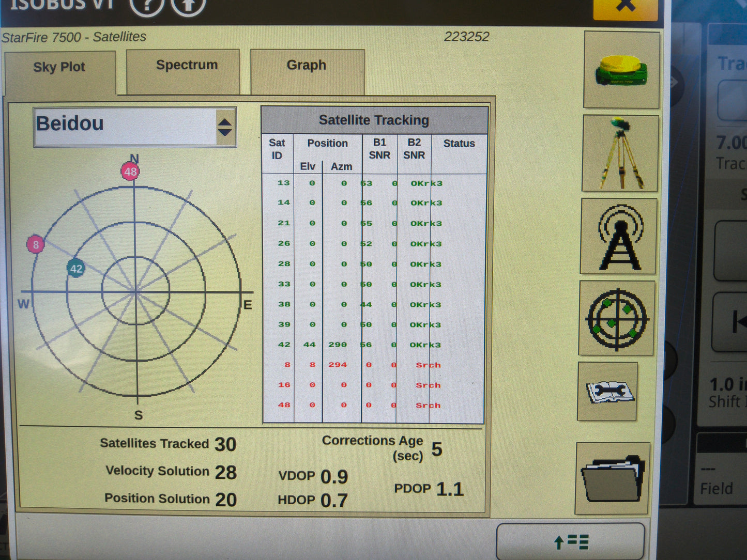Click the Beidou dropdown up/down arrows

point(225,127)
